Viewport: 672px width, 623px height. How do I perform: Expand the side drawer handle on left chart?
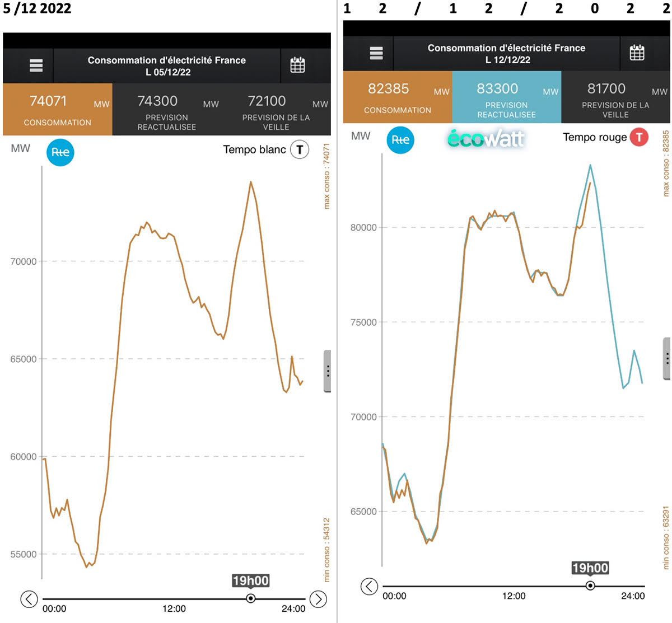pyautogui.click(x=328, y=371)
